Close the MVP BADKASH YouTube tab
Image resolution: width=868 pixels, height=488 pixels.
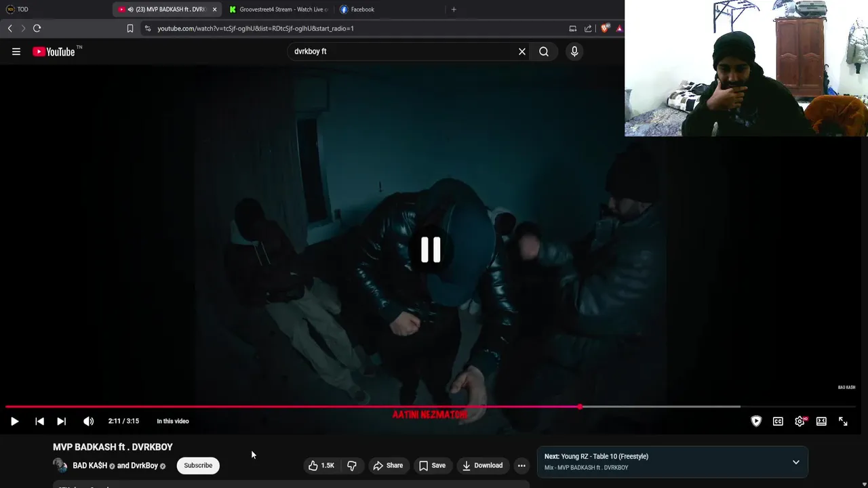214,9
